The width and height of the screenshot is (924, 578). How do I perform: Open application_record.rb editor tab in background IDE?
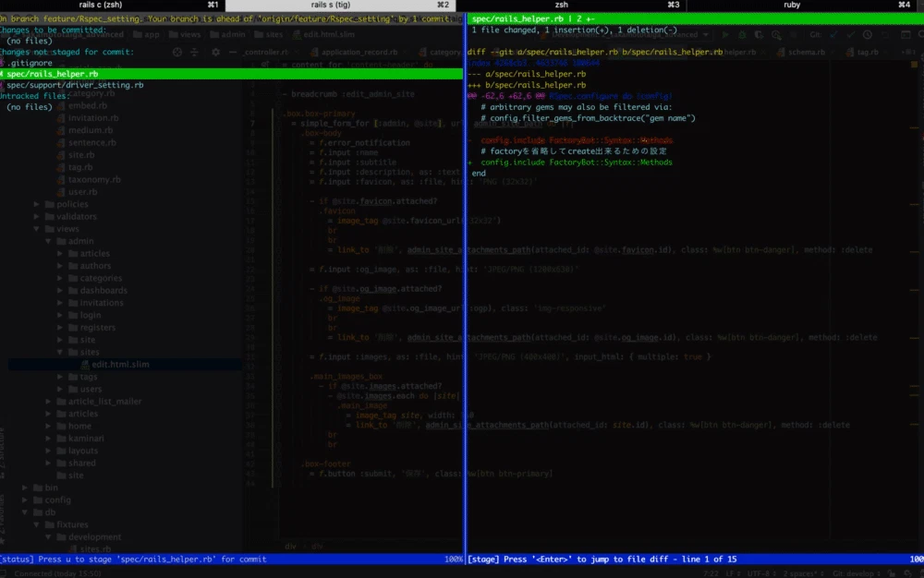[x=359, y=53]
